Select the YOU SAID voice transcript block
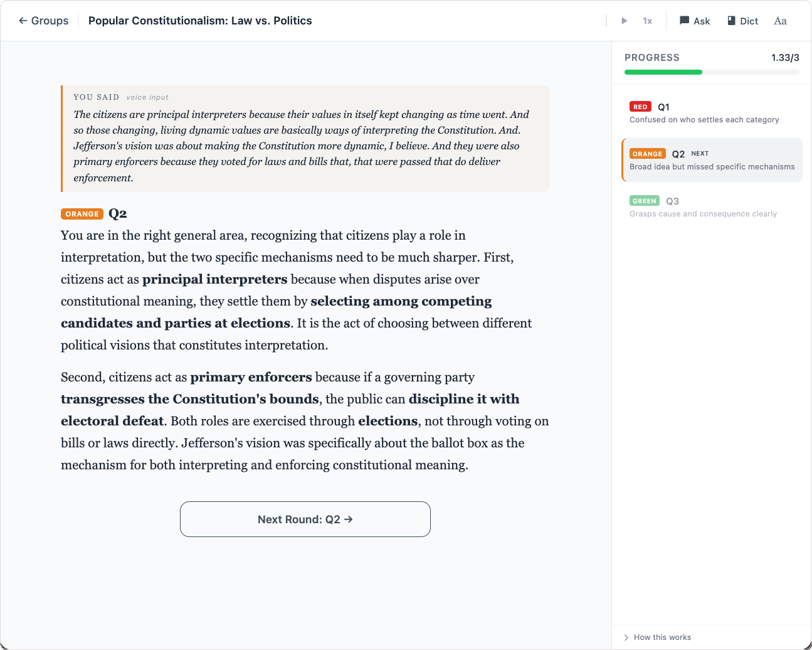Screen dimensions: 812x650 (x=305, y=138)
